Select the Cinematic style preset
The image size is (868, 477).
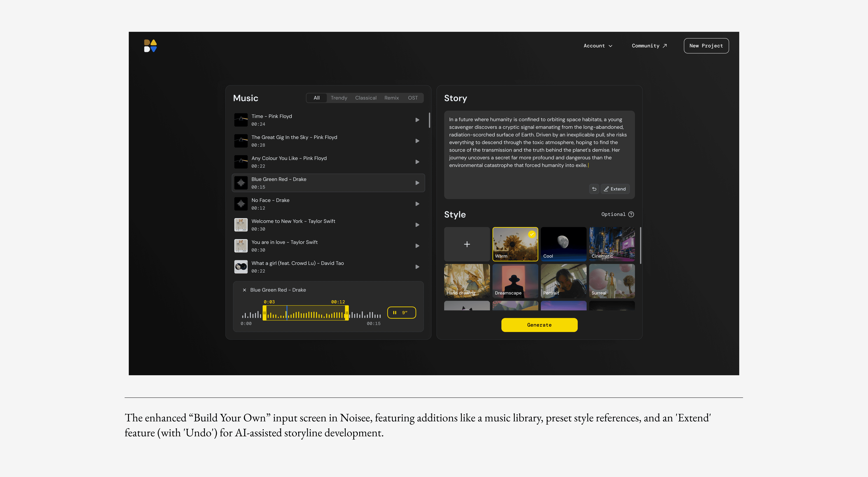coord(612,244)
